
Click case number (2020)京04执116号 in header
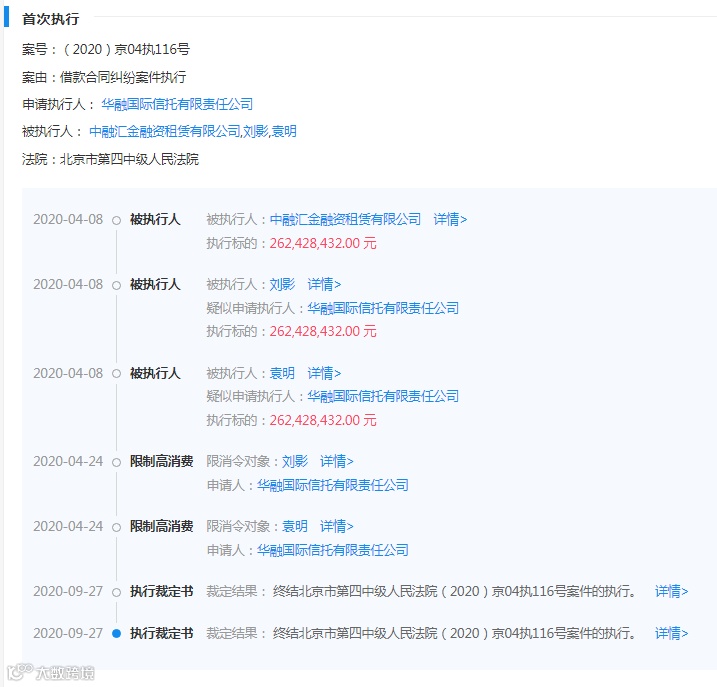tap(125, 49)
